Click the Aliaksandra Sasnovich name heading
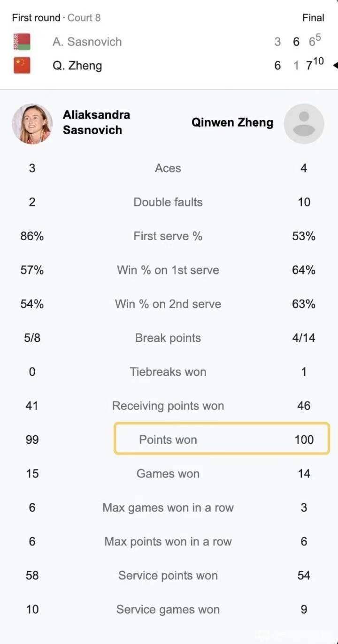This screenshot has height=644, width=338. [96, 122]
